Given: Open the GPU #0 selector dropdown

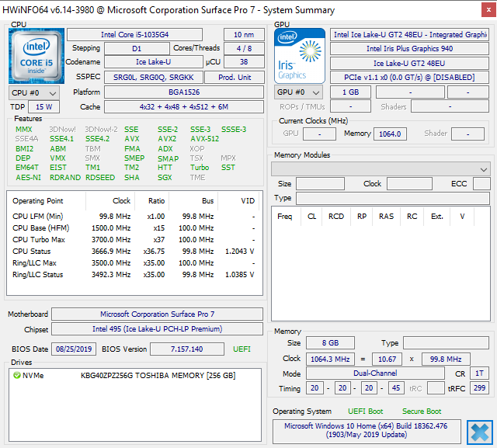Looking at the screenshot, I should coord(300,92).
